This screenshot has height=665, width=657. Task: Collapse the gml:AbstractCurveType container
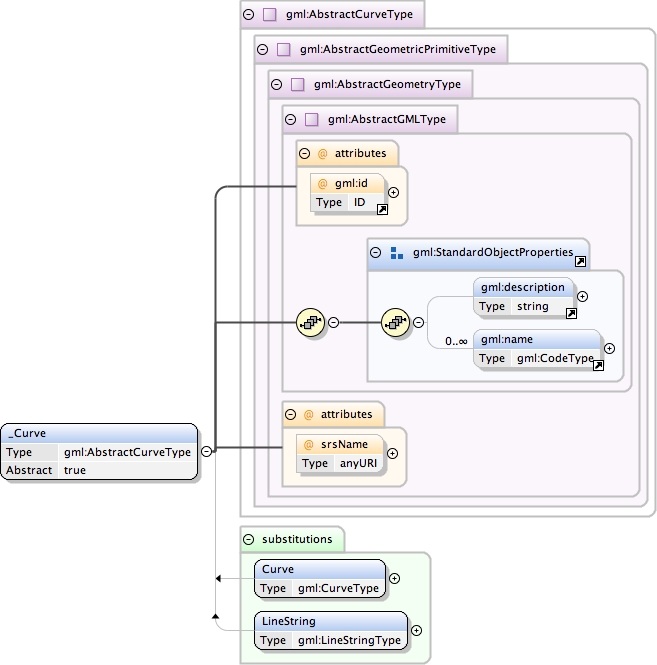tap(249, 14)
